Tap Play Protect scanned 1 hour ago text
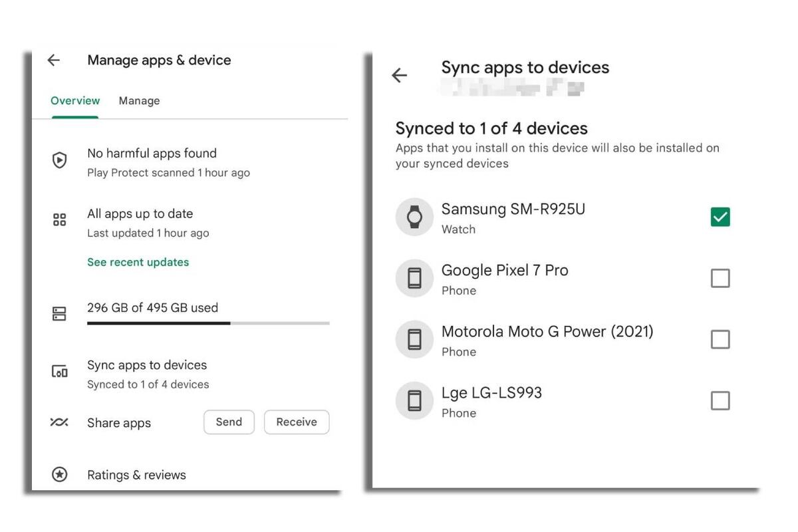The height and width of the screenshot is (532, 798). coord(168,173)
